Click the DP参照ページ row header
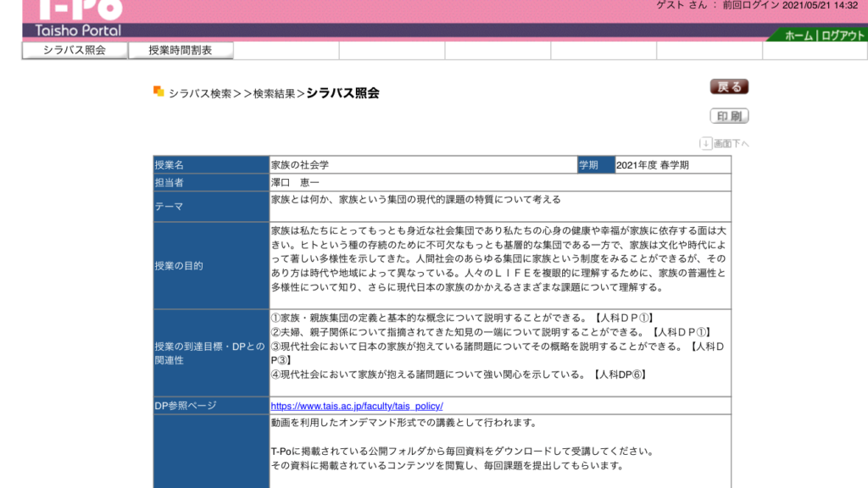The image size is (868, 488). point(186,406)
